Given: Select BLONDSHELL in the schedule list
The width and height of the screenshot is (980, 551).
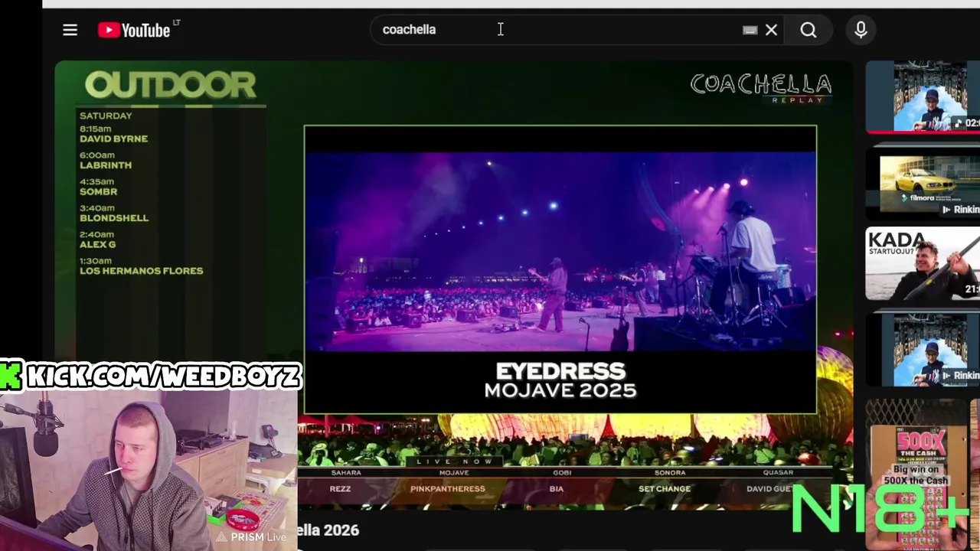Looking at the screenshot, I should click(x=114, y=218).
